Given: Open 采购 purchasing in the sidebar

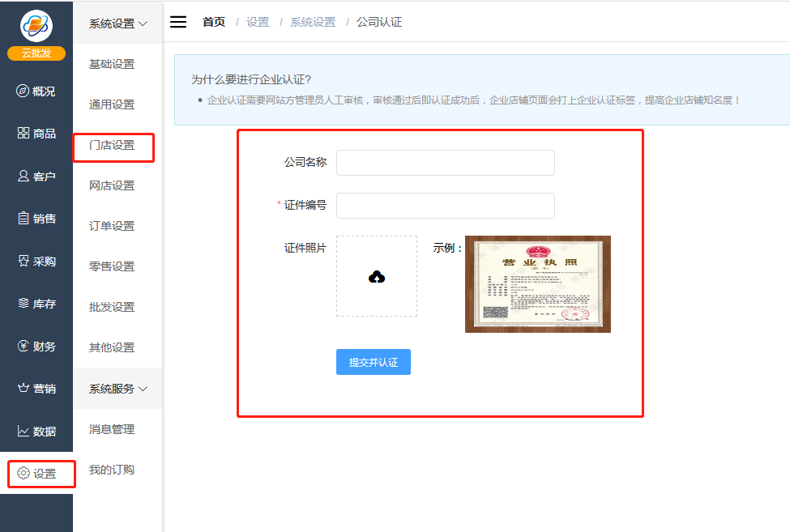Looking at the screenshot, I should point(36,262).
